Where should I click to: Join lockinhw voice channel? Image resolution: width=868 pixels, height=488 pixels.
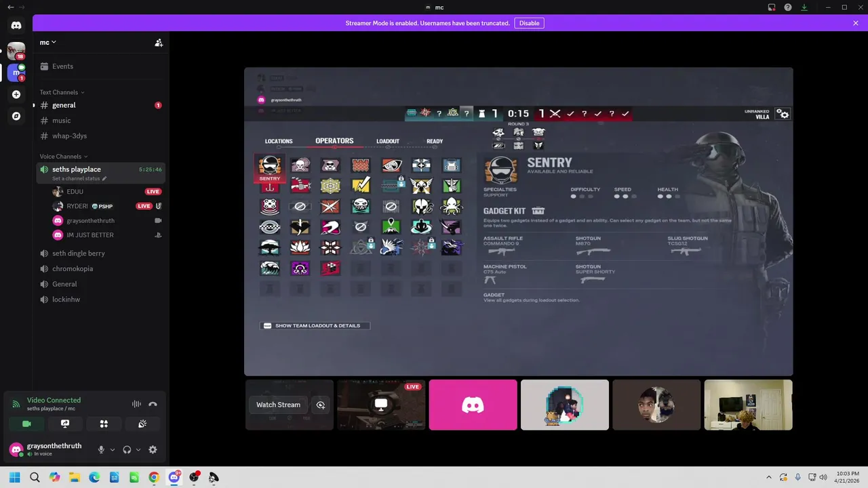coord(102,300)
